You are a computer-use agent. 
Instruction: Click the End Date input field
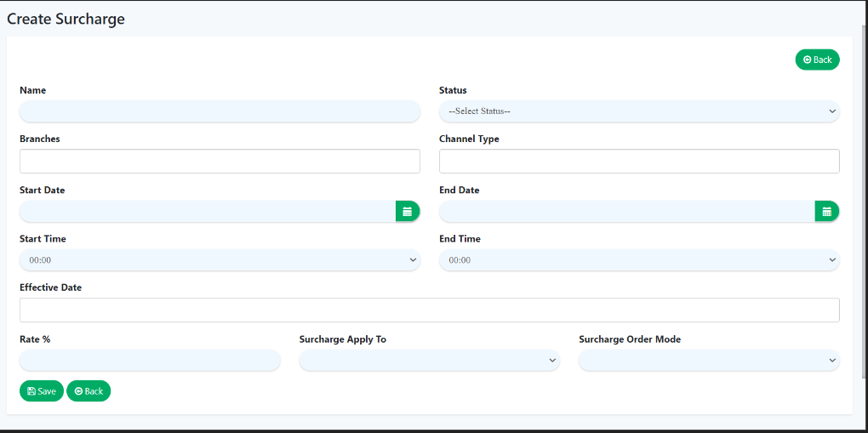pyautogui.click(x=626, y=212)
